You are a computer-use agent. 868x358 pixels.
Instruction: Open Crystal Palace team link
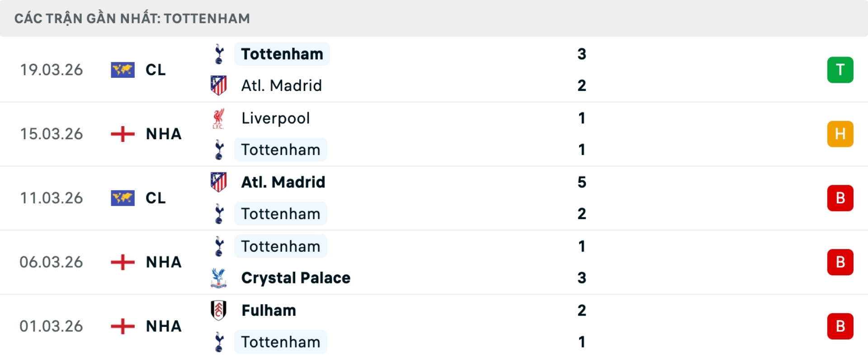point(296,278)
